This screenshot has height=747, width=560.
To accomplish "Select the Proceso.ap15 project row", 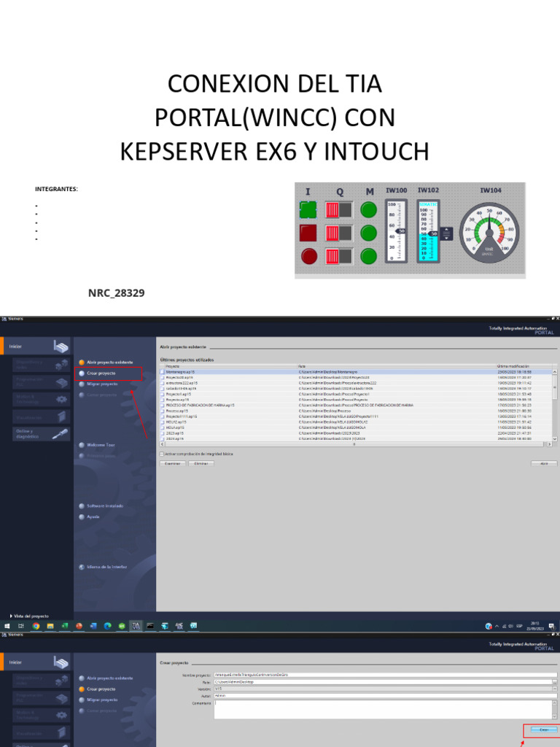I will (x=355, y=411).
